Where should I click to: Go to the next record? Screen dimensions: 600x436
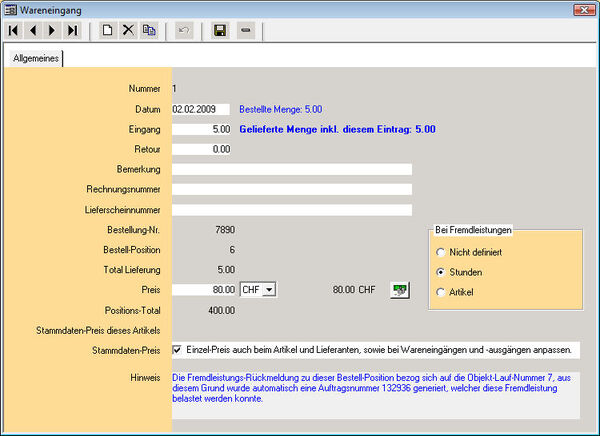52,31
